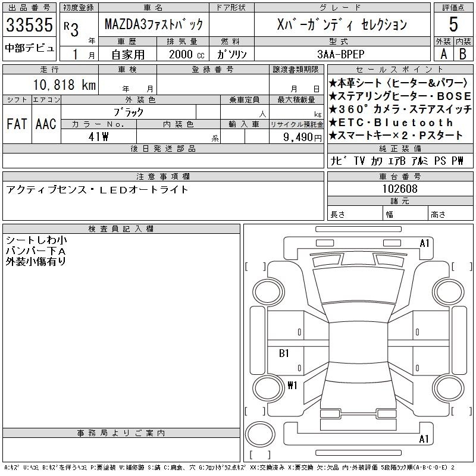Select the B1 damage marker on diagram
476x476 pixels.
pyautogui.click(x=284, y=353)
